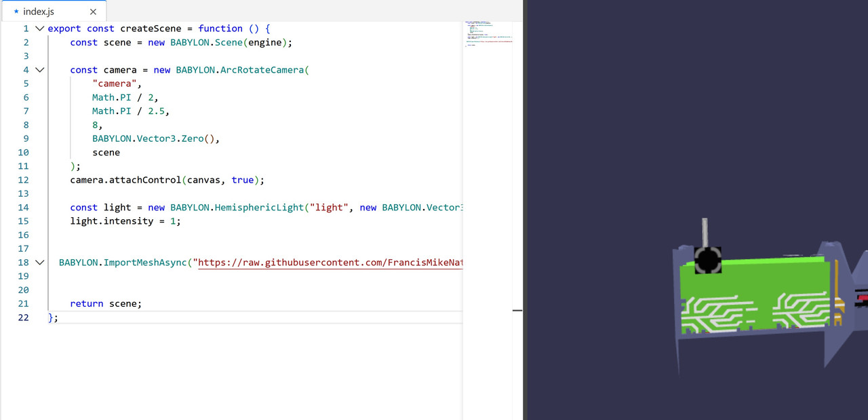Viewport: 868px width, 420px height.
Task: Click 'scene' argument on line 10
Action: point(106,153)
